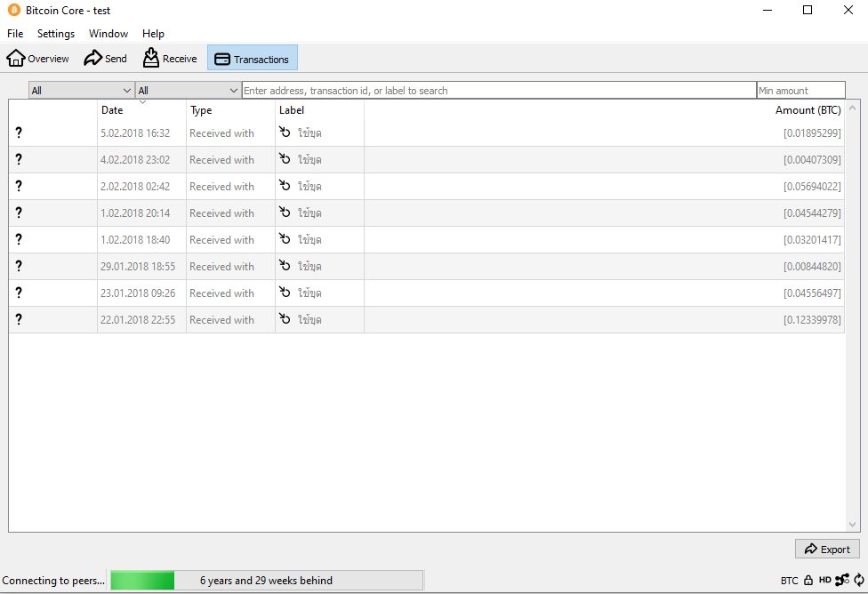This screenshot has width=868, height=594.
Task: Click the HD wallet status icon
Action: 824,580
